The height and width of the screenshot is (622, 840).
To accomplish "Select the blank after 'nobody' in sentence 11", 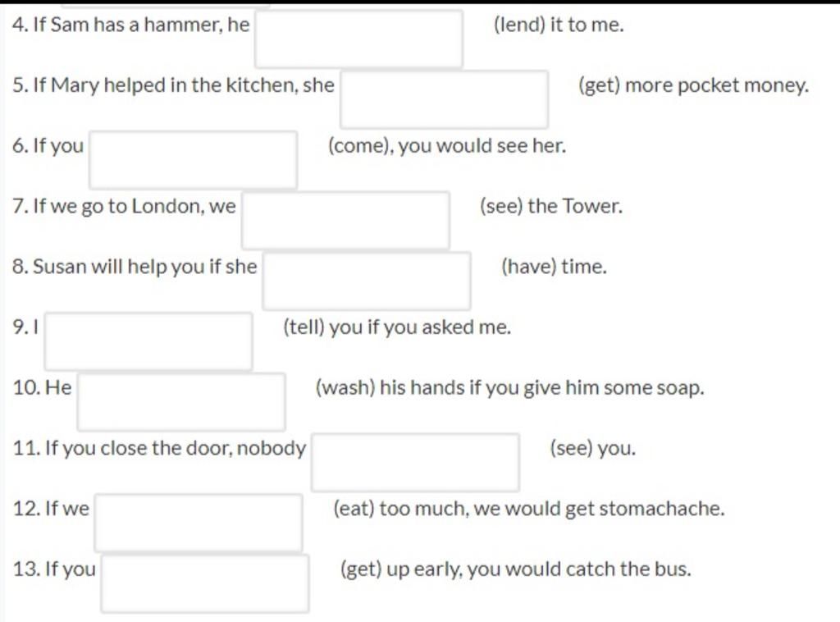I will [x=415, y=463].
